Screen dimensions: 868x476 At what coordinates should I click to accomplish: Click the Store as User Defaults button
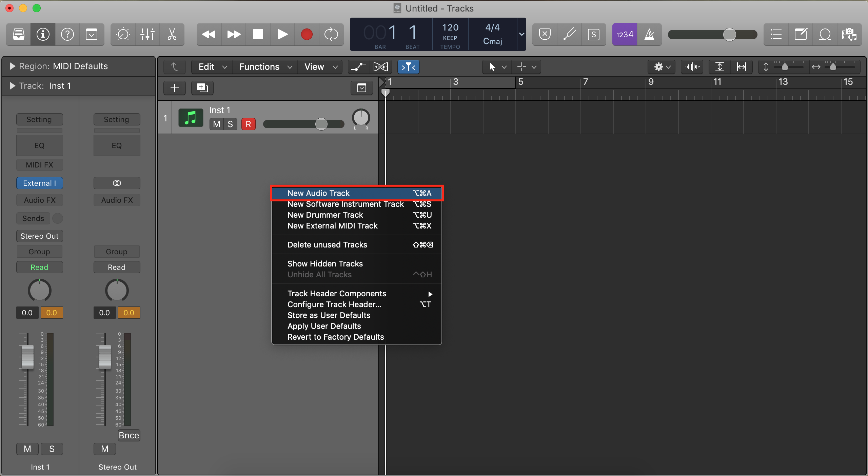coord(328,315)
